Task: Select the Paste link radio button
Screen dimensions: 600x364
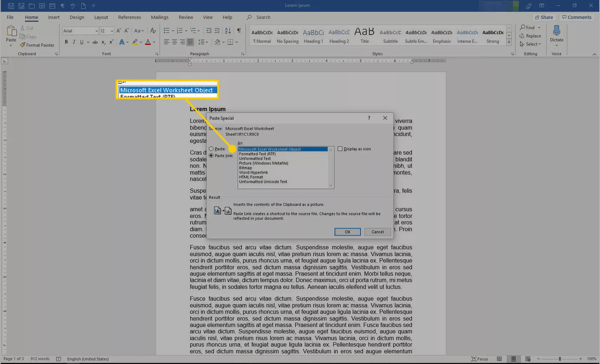Action: pyautogui.click(x=211, y=156)
